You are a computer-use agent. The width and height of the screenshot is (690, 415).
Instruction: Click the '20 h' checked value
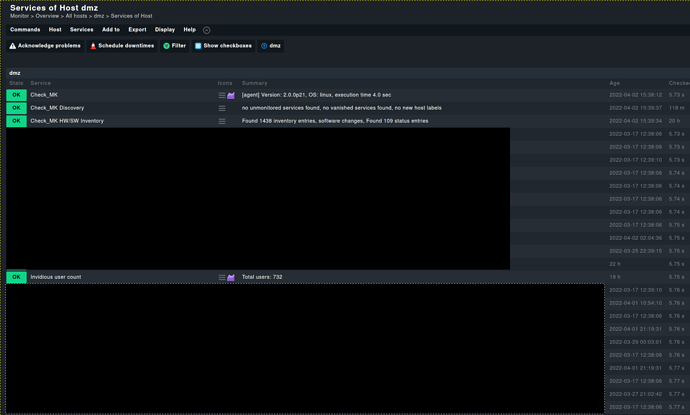674,121
